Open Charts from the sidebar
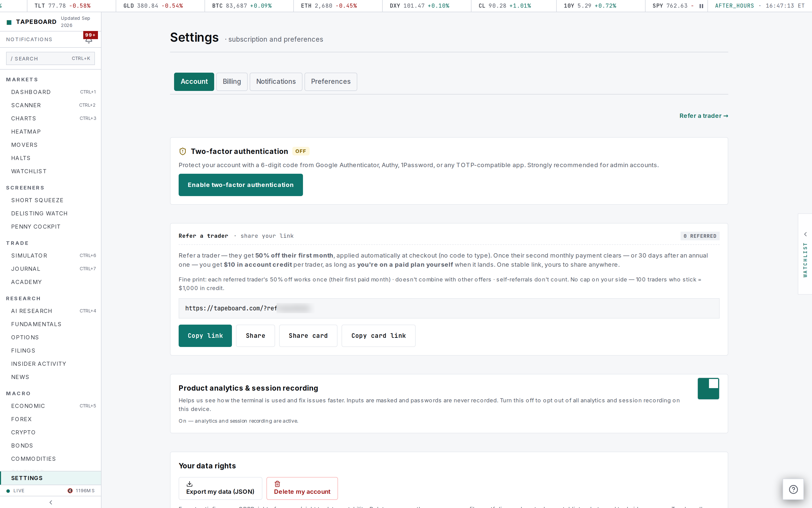 coord(51,118)
